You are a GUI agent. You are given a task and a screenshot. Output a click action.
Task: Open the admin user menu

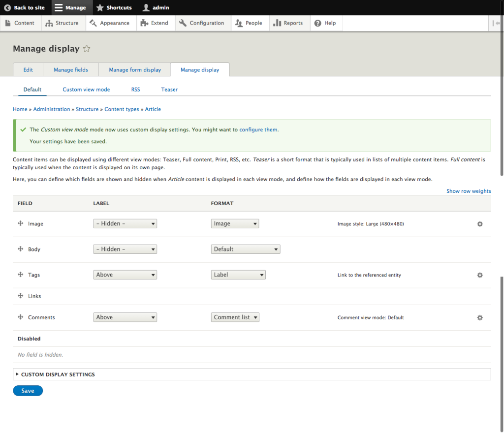click(156, 8)
